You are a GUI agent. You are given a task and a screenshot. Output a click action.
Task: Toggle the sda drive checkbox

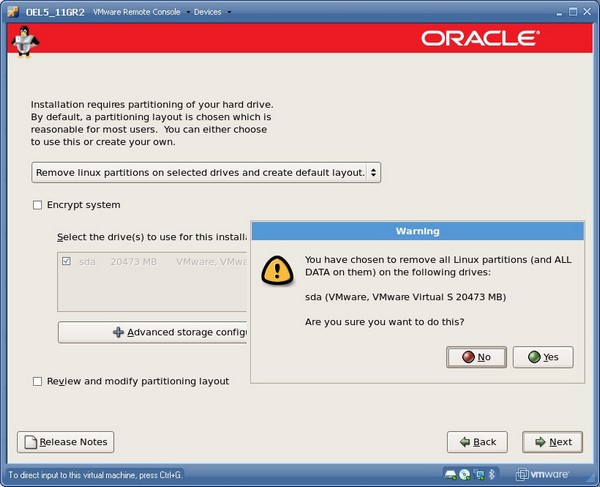(x=66, y=261)
